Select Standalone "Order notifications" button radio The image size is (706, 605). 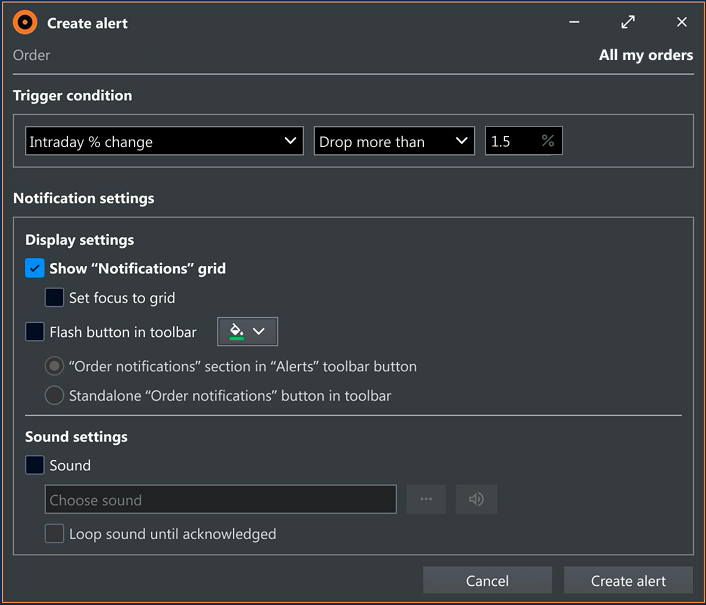54,396
